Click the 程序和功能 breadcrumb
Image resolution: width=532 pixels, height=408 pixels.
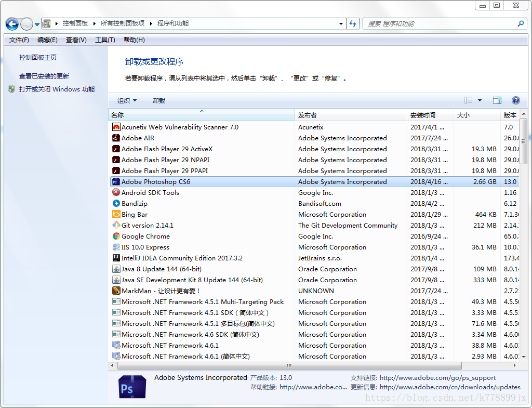point(172,23)
